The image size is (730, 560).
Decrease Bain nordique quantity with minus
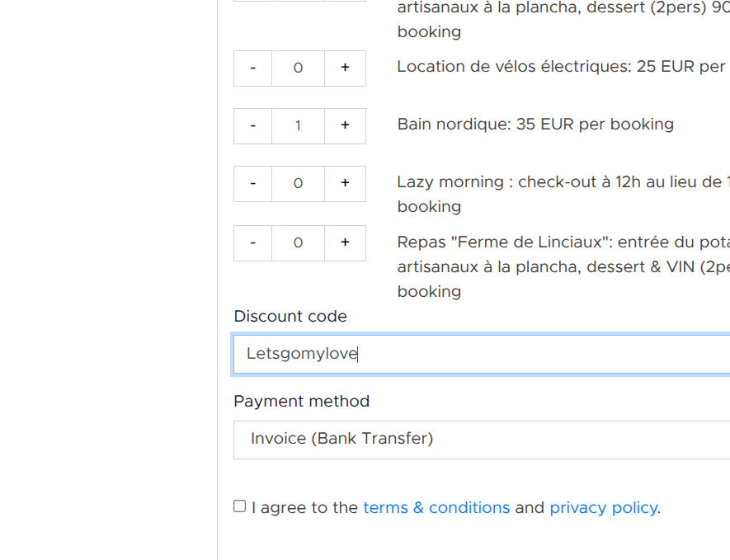(x=252, y=125)
